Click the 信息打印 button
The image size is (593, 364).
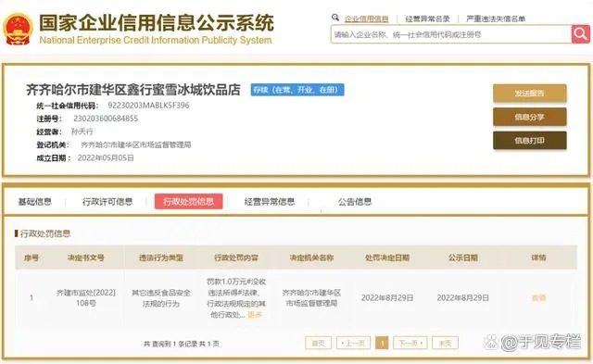(x=529, y=141)
